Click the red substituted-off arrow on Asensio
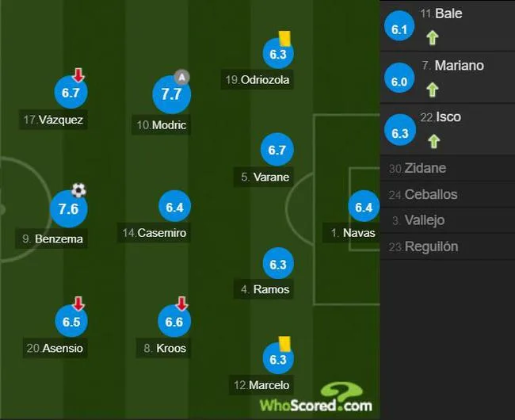The image size is (515, 420). pyautogui.click(x=78, y=303)
